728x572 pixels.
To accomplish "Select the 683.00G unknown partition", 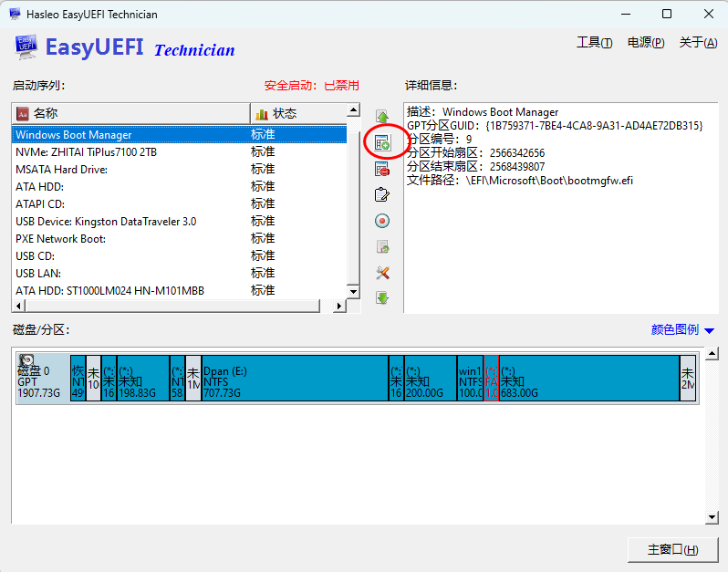I will click(589, 378).
